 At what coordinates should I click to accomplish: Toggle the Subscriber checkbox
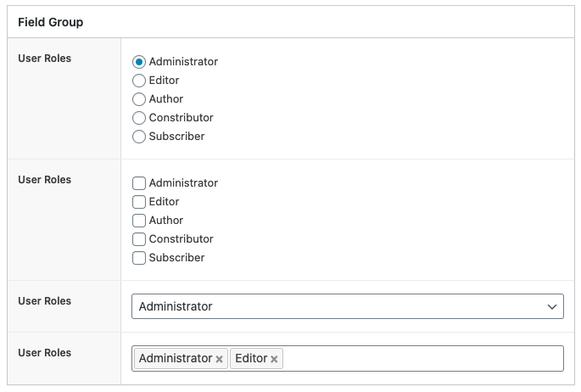click(x=139, y=258)
